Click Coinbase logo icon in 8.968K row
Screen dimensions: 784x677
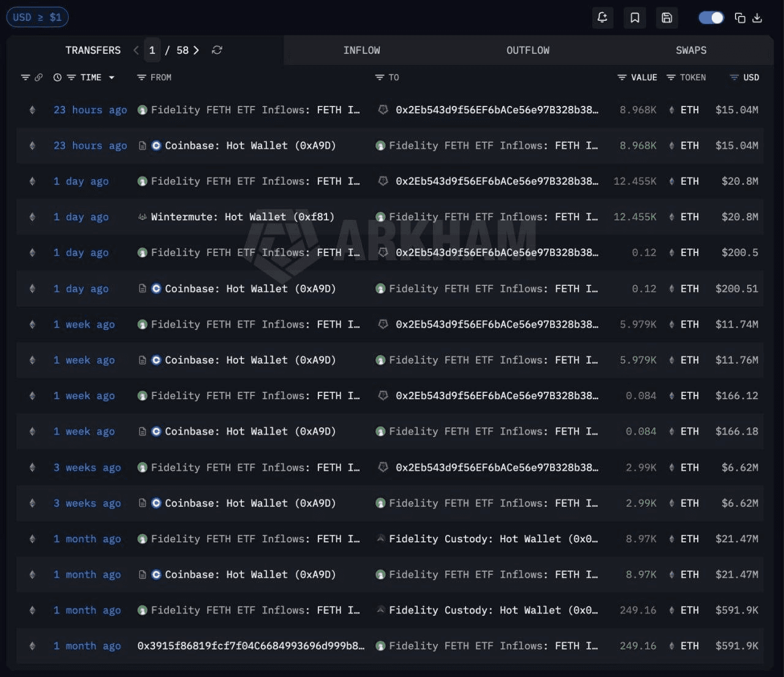click(x=156, y=146)
